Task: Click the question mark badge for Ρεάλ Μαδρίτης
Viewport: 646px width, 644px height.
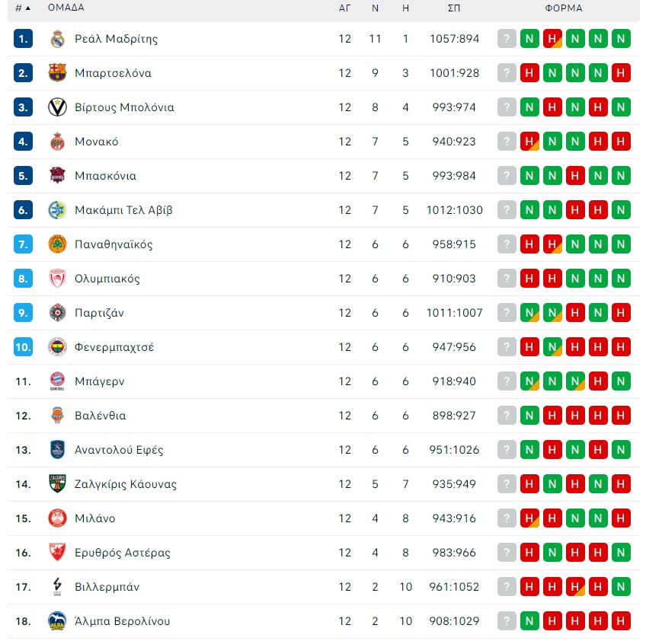Action: [x=507, y=39]
